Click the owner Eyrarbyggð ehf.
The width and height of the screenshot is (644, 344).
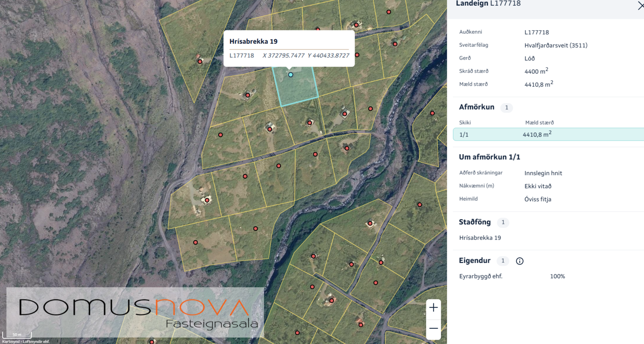pos(481,276)
